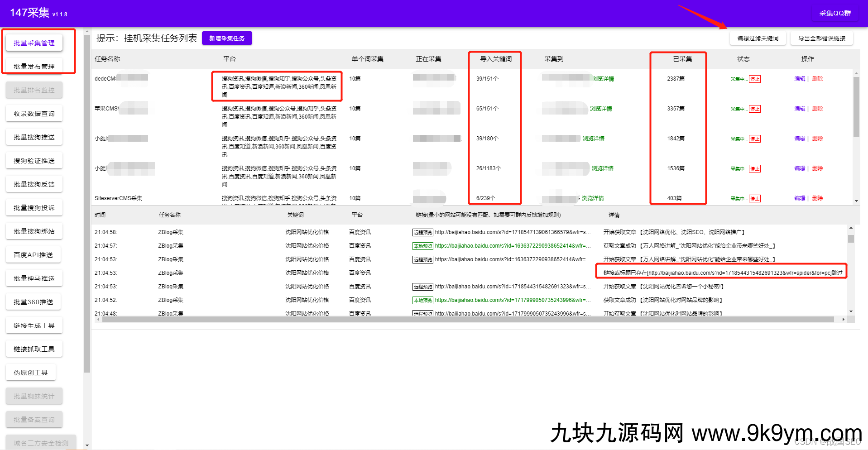Viewport: 868px width, 450px height.
Task: Click 本地预览 badge on the 21:04:57 log entry
Action: pos(422,246)
